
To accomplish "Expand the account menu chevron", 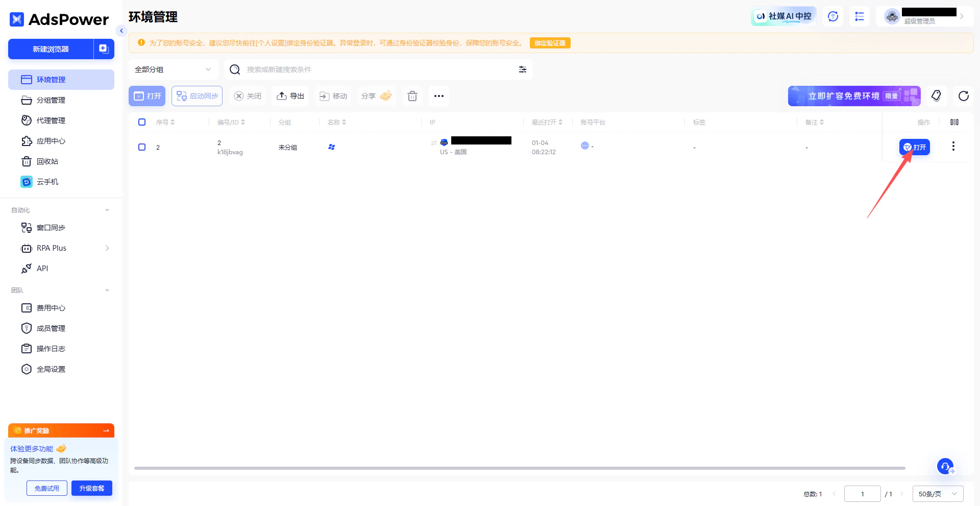I will 962,16.
